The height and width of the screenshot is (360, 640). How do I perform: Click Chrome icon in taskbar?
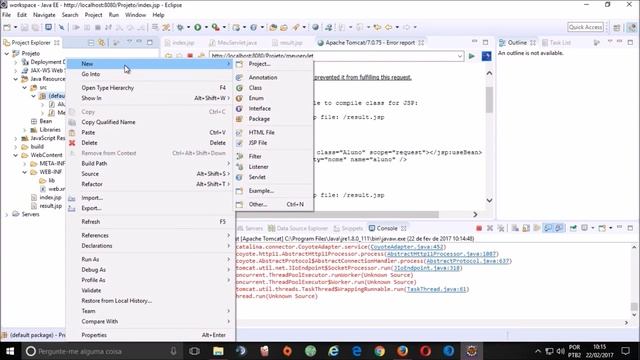[380, 351]
